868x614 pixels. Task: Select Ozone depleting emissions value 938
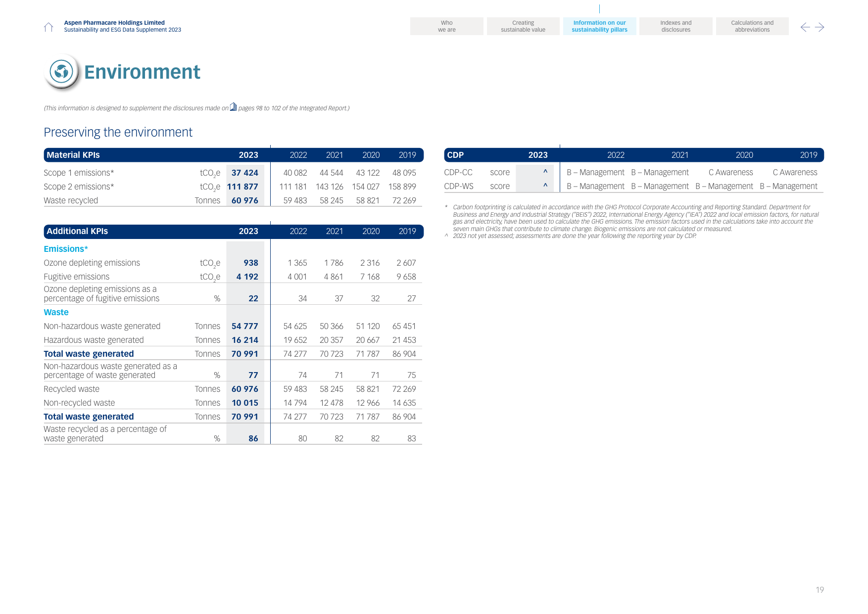click(251, 263)
